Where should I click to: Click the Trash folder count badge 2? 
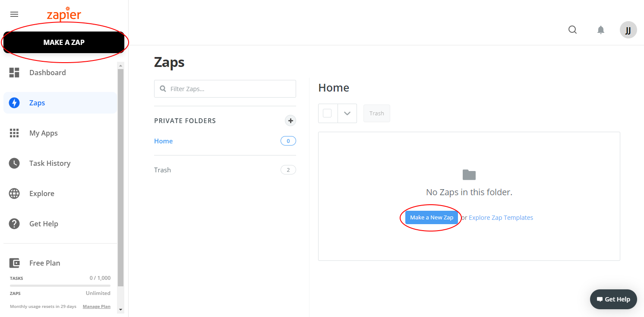288,170
